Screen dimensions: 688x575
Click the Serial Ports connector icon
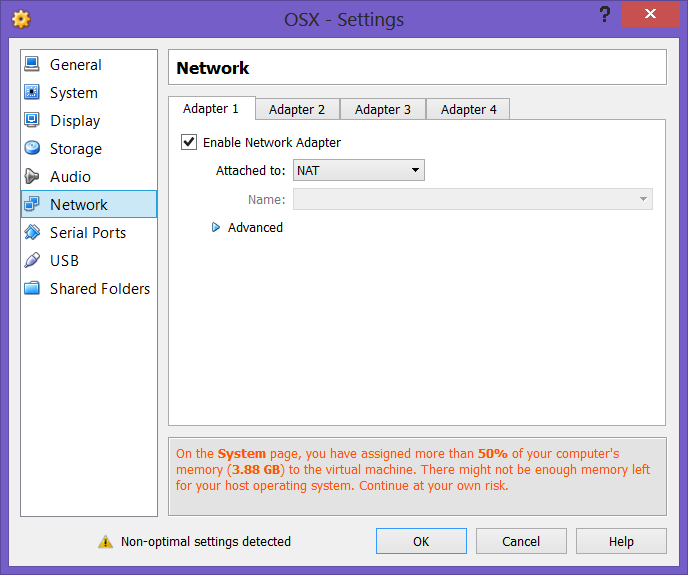[32, 232]
